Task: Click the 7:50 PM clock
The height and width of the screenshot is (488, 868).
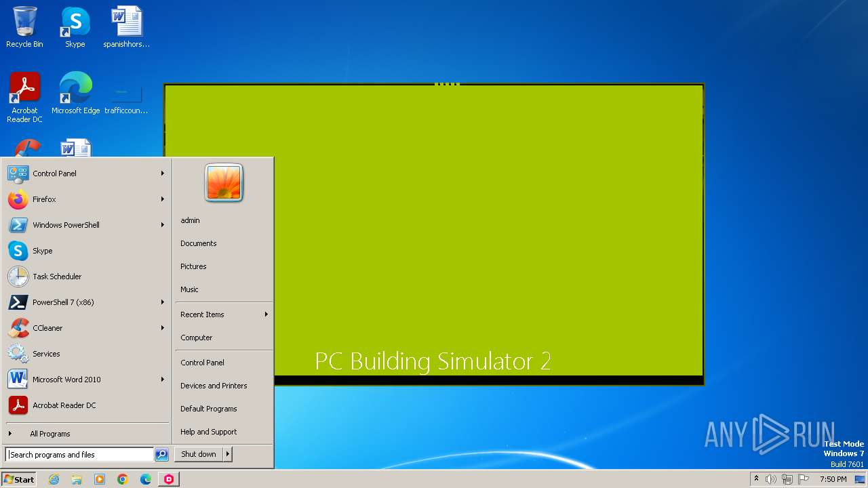Action: [x=833, y=479]
